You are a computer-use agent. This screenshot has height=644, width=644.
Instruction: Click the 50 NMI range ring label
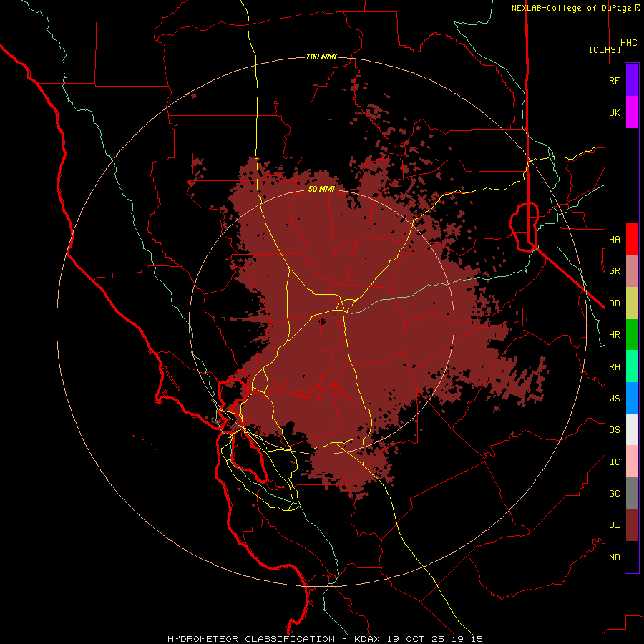pos(321,189)
